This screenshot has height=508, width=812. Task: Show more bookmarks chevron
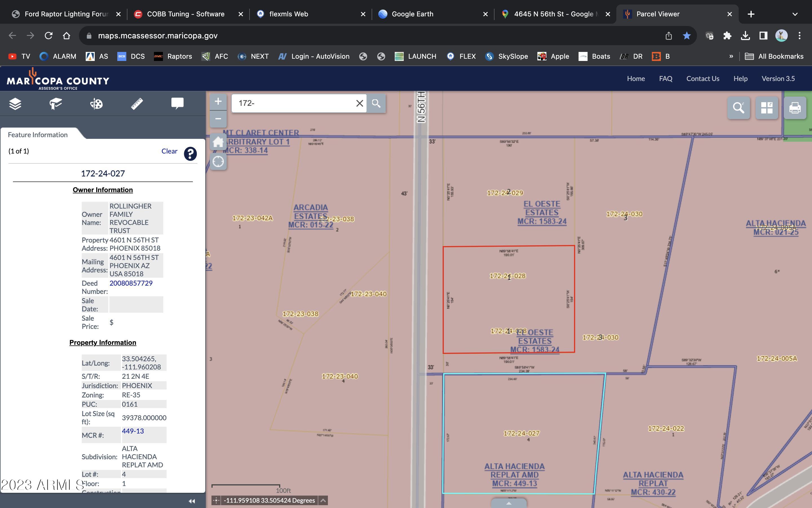[731, 56]
